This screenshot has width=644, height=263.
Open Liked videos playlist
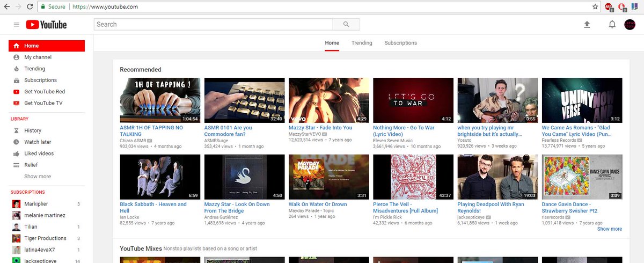47,154
